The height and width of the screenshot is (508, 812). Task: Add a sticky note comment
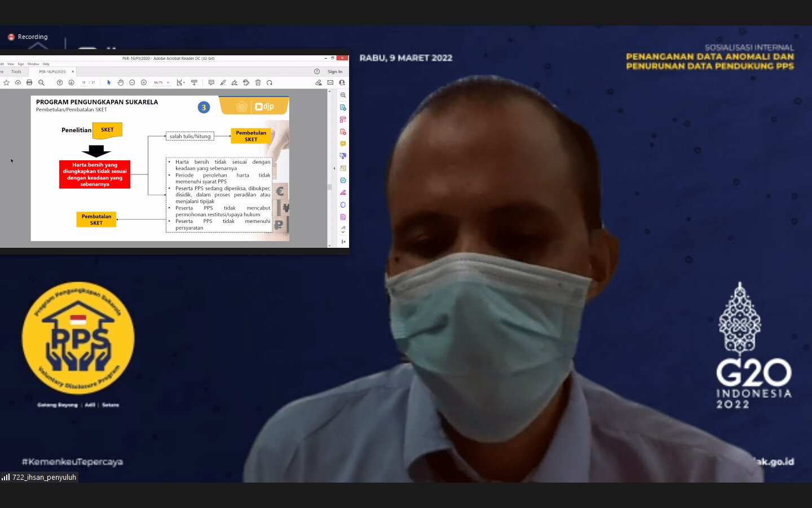point(211,82)
